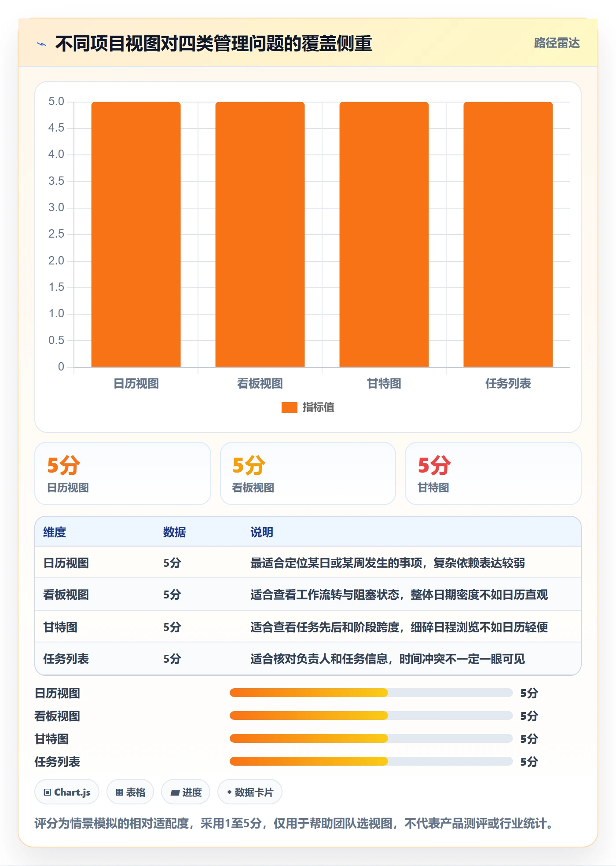Select the 数据卡片 tag chip
Screen dimensions: 616x866
pos(250,793)
